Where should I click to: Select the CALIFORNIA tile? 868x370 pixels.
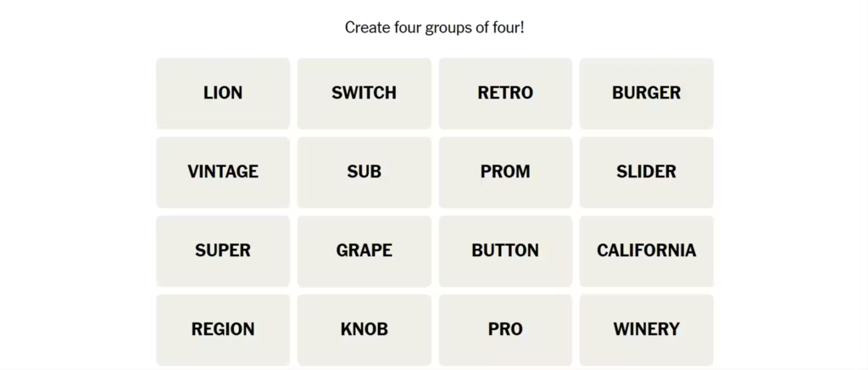(x=646, y=251)
